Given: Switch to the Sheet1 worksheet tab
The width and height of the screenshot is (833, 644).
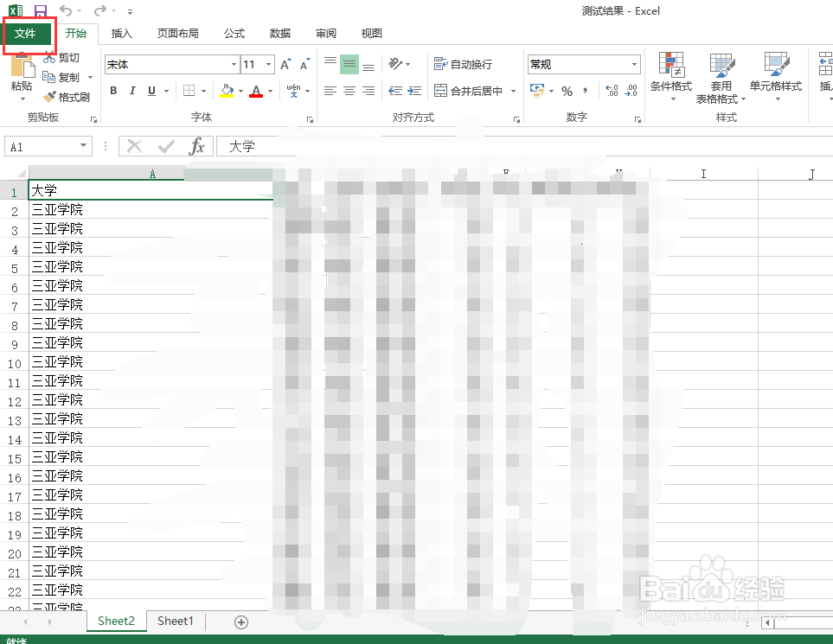Looking at the screenshot, I should pos(175,621).
